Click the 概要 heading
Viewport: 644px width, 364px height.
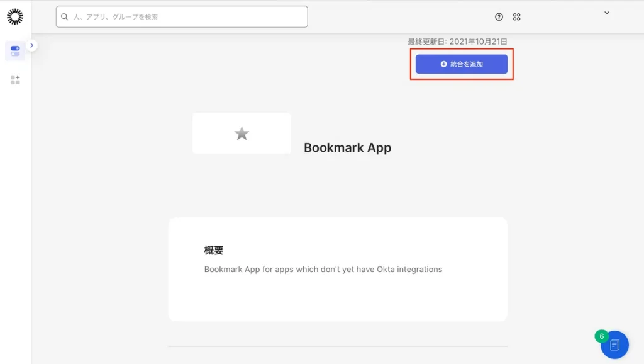214,250
